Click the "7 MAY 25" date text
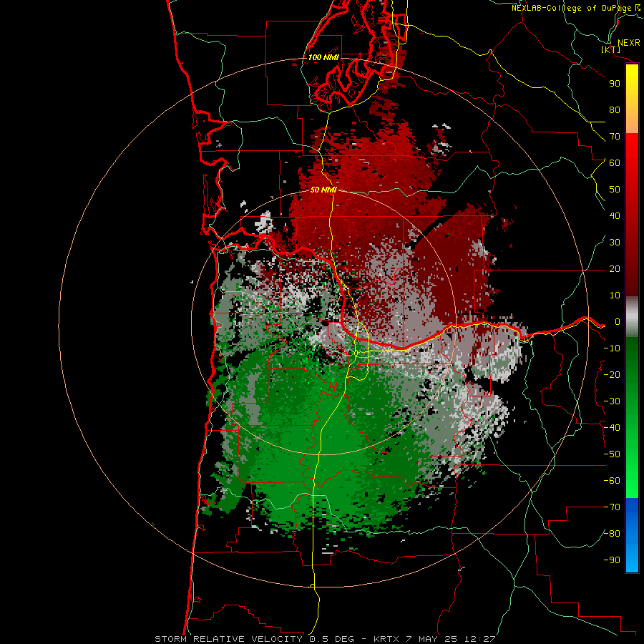Screen dimensions: 644x644 click(x=432, y=639)
